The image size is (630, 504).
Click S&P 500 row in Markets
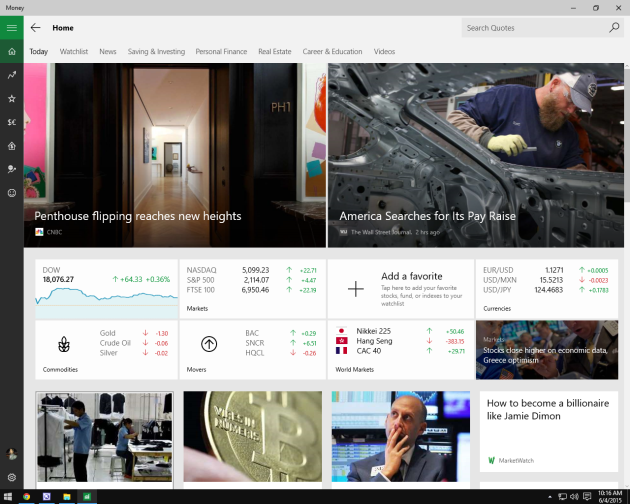(x=252, y=280)
